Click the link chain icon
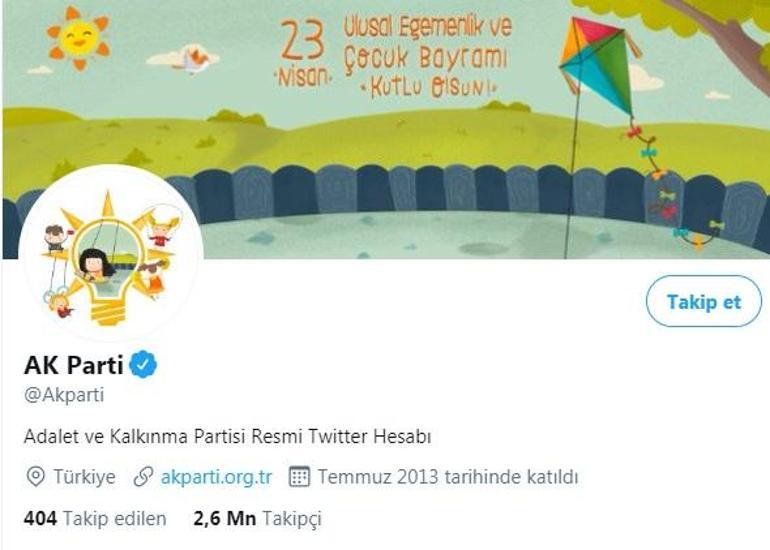This screenshot has width=770, height=550. [x=143, y=477]
